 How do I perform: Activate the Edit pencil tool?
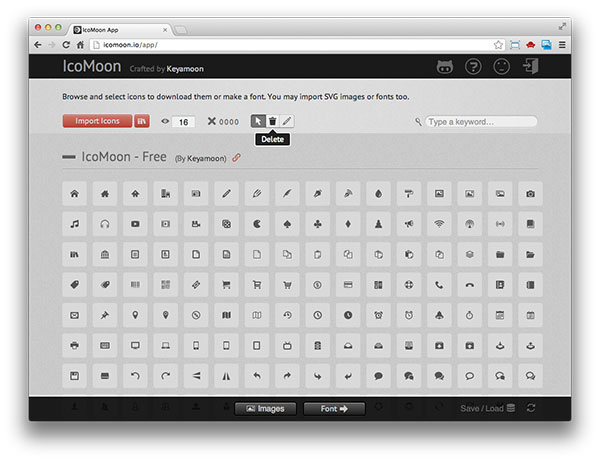pyautogui.click(x=287, y=121)
